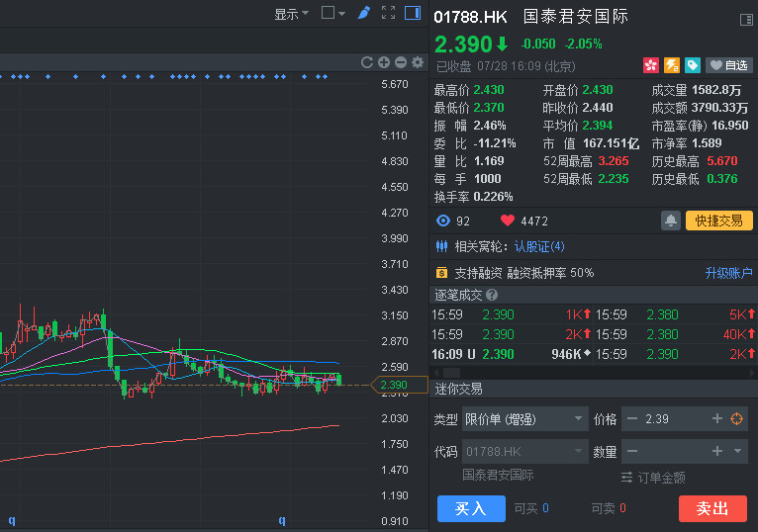Click the fullscreen expand chart icon
The width and height of the screenshot is (758, 532).
[x=388, y=13]
